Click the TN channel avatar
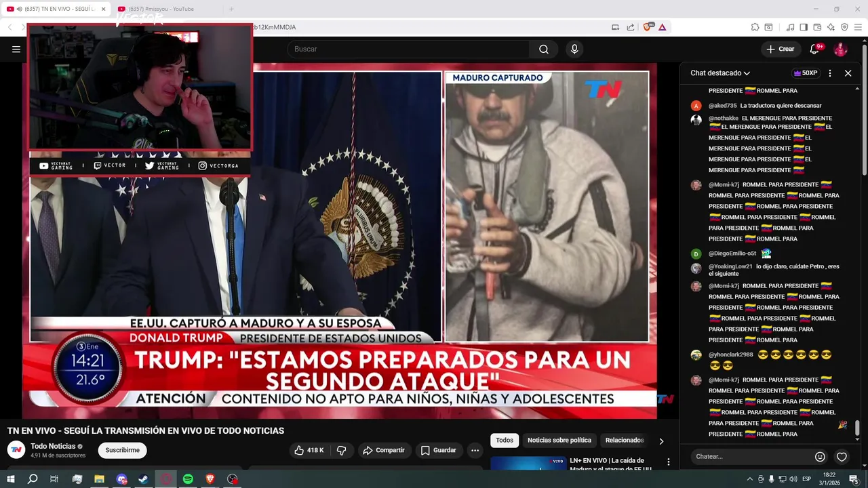Viewport: 868px width, 488px height. [16, 450]
